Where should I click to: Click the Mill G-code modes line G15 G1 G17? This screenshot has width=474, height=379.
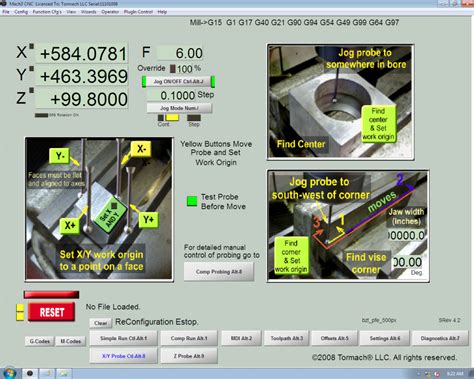pyautogui.click(x=294, y=22)
